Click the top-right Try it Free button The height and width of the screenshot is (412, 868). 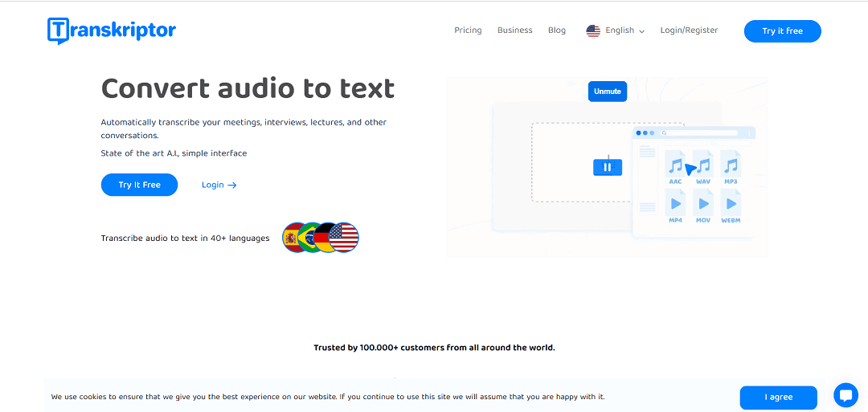point(782,31)
